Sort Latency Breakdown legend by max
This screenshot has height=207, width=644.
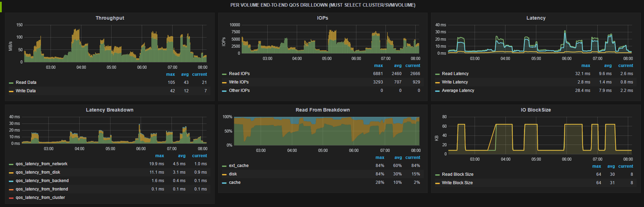click(160, 156)
